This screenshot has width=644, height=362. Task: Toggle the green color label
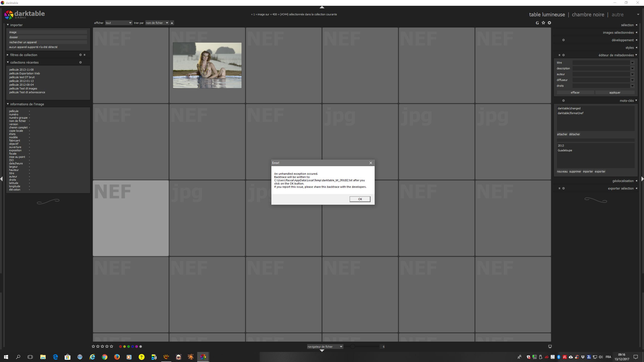click(x=129, y=346)
